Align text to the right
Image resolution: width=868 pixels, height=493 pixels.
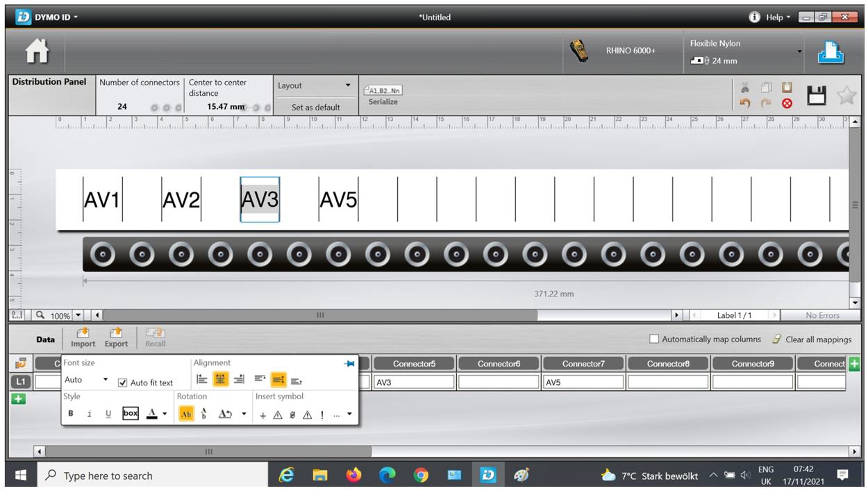[x=240, y=379]
